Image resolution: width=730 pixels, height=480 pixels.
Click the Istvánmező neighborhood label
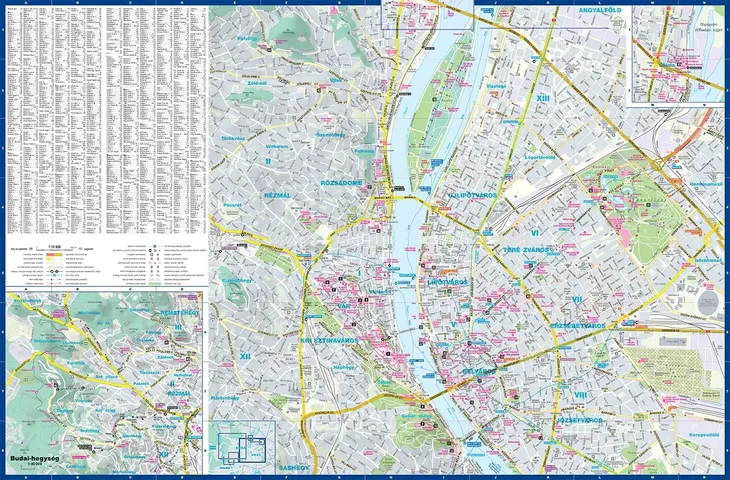click(x=708, y=260)
